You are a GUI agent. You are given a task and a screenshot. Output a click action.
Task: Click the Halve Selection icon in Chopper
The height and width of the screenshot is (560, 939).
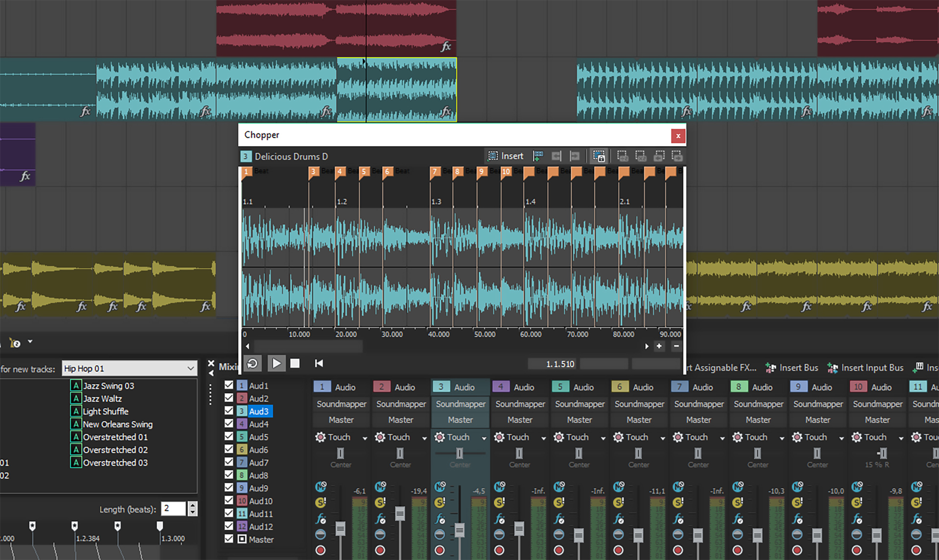pyautogui.click(x=622, y=156)
